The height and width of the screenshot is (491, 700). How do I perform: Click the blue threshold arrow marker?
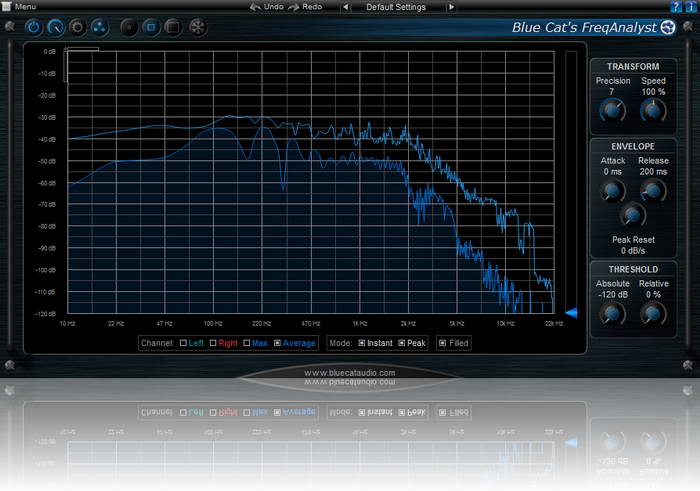571,312
